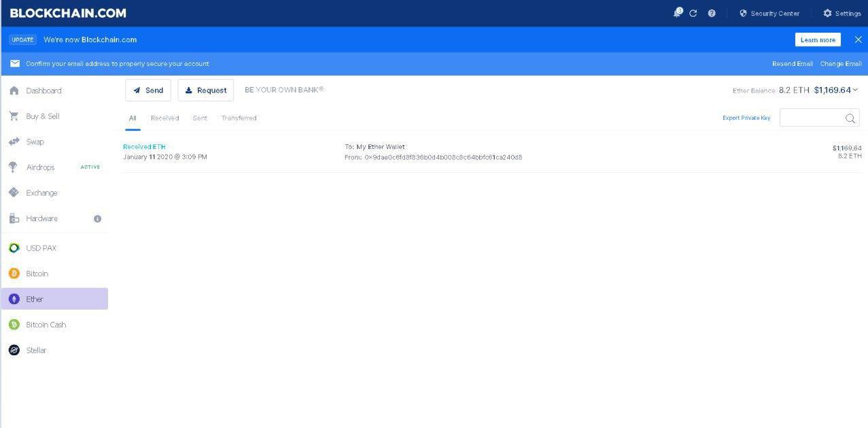
Task: Expand the Ether balance dropdown chevron
Action: (x=856, y=90)
